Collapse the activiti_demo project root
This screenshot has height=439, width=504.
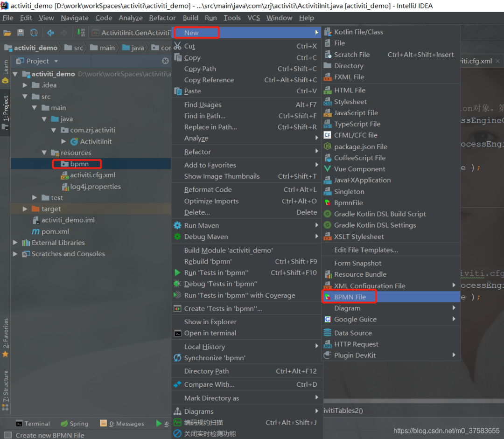tap(15, 74)
